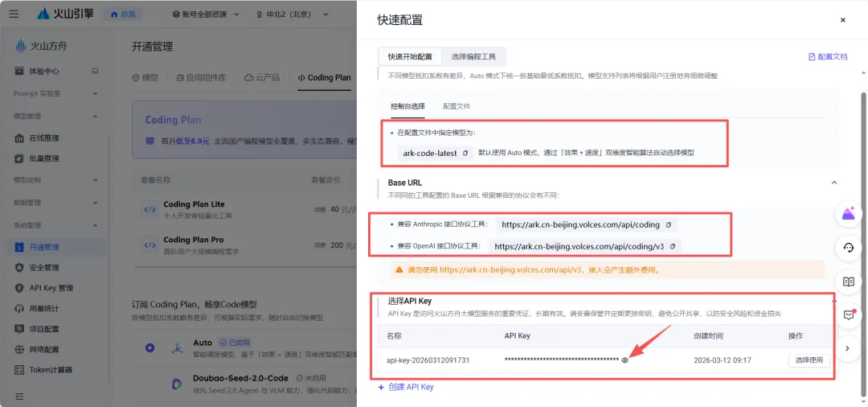Open the 总览 home button
Screen dimensions: 868x407
(x=123, y=14)
